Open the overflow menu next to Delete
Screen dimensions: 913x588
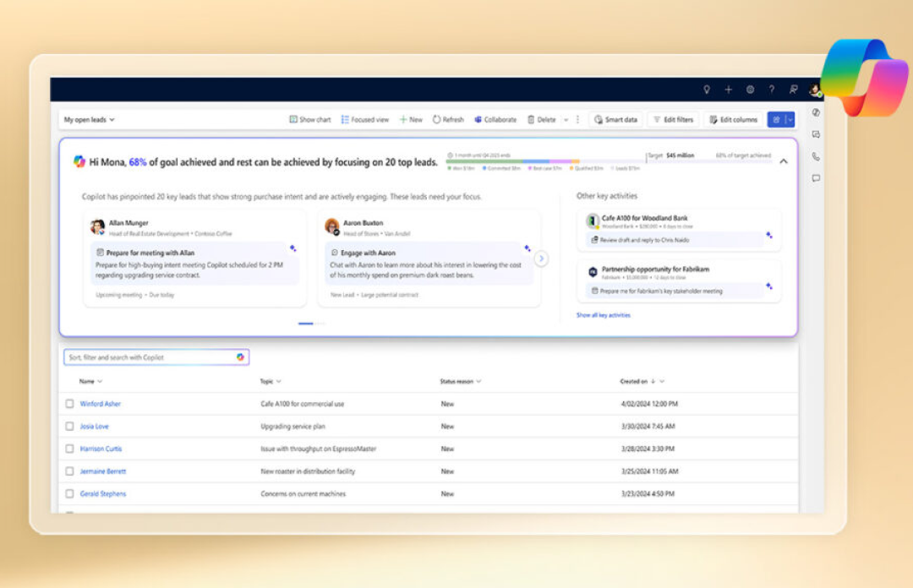pyautogui.click(x=579, y=119)
